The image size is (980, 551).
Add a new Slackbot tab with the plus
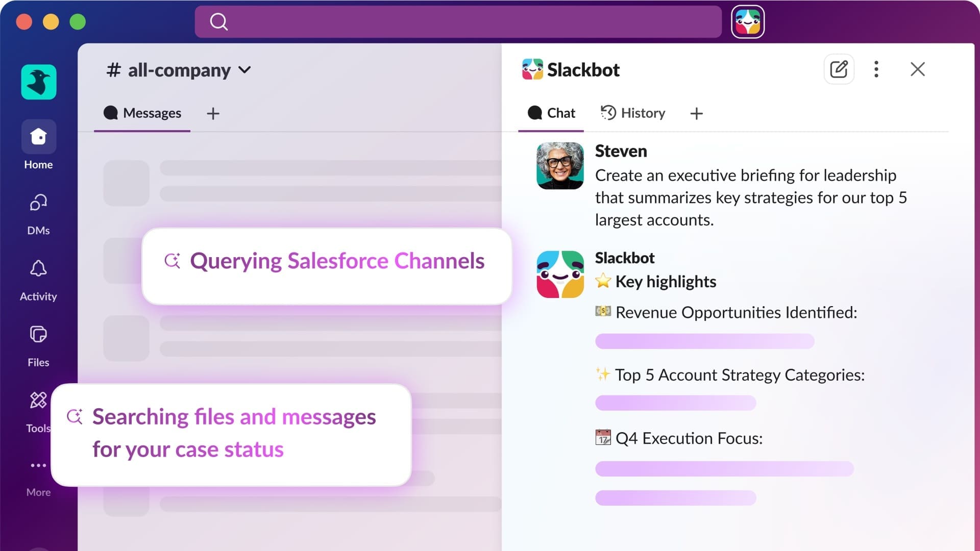click(696, 113)
